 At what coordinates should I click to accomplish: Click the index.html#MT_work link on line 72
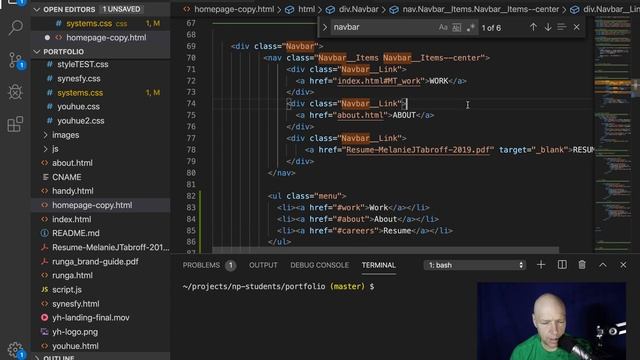[379, 81]
